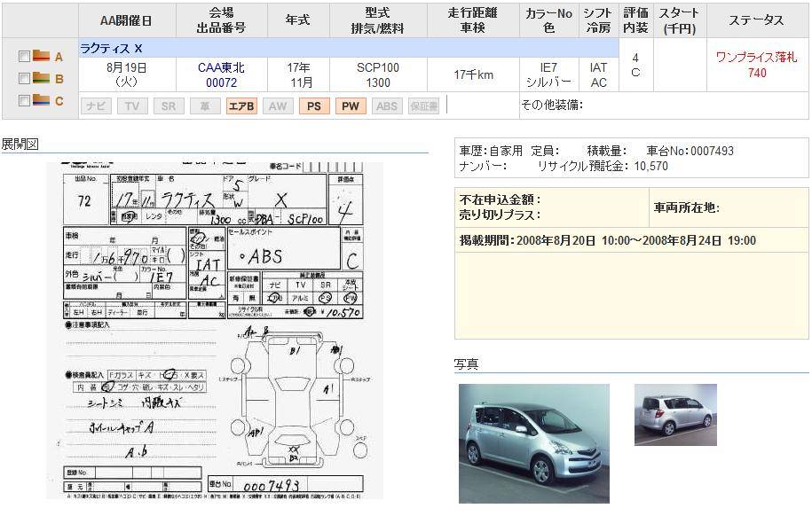Open the auction sheet diagram image

tap(215, 331)
